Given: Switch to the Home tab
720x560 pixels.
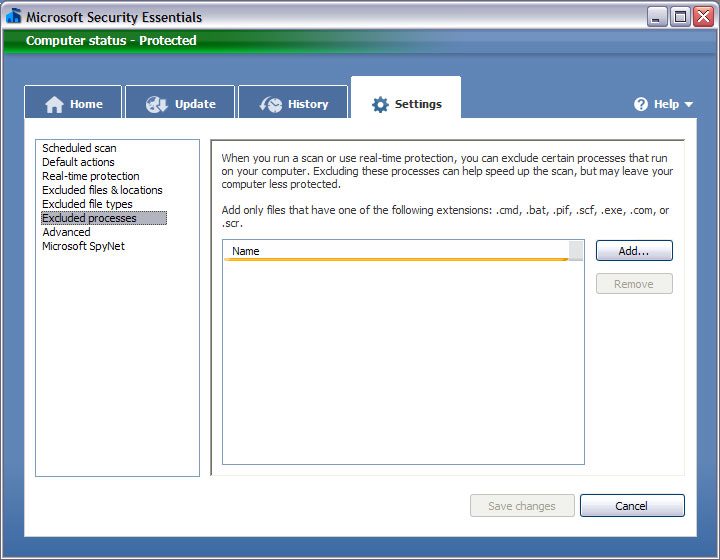Looking at the screenshot, I should [x=73, y=102].
